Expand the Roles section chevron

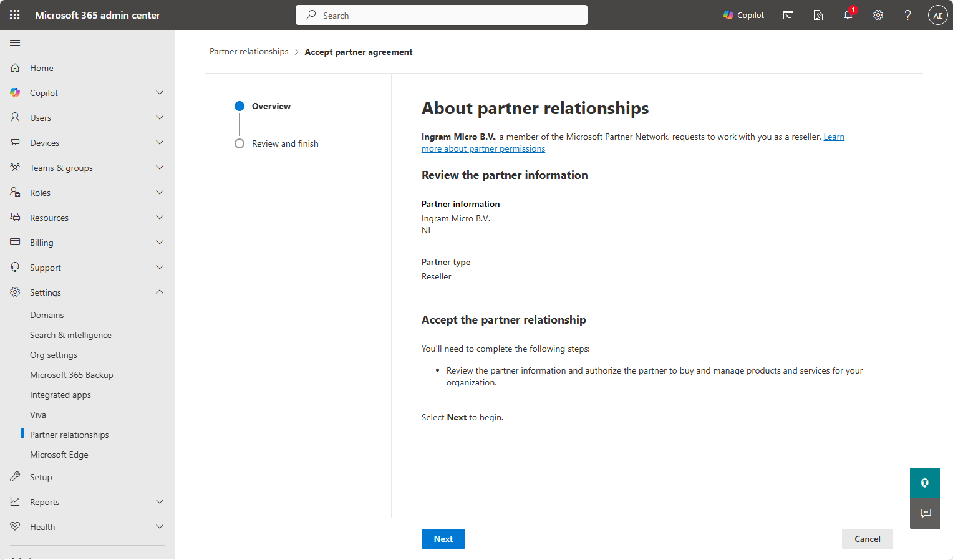point(160,192)
